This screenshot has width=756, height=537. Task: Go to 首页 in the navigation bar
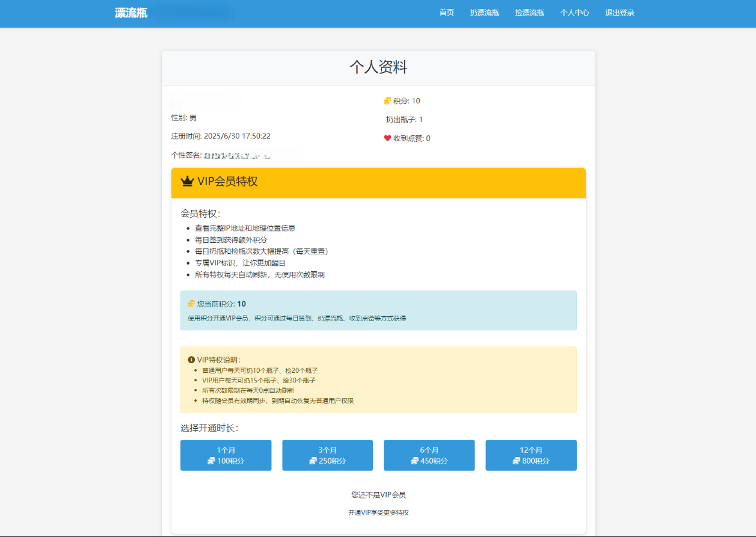(446, 13)
